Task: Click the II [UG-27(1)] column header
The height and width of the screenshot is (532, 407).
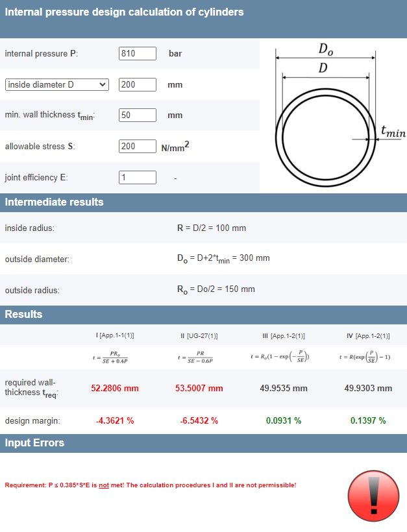Action: pos(199,336)
